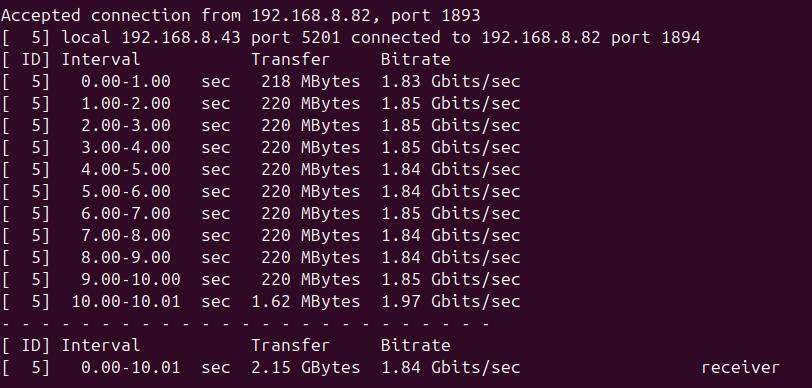Viewport: 812px width, 388px height.
Task: Click the summary 0.00-10.01 interval
Action: pyautogui.click(x=130, y=367)
